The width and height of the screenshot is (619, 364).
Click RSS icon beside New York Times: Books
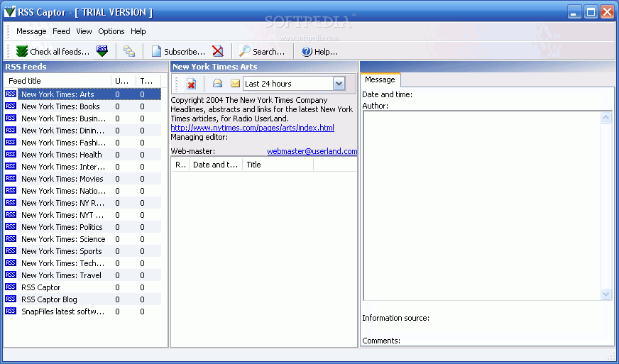(11, 106)
